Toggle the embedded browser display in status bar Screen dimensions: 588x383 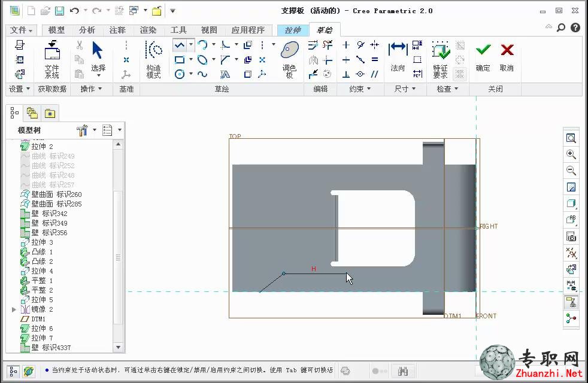[29, 372]
